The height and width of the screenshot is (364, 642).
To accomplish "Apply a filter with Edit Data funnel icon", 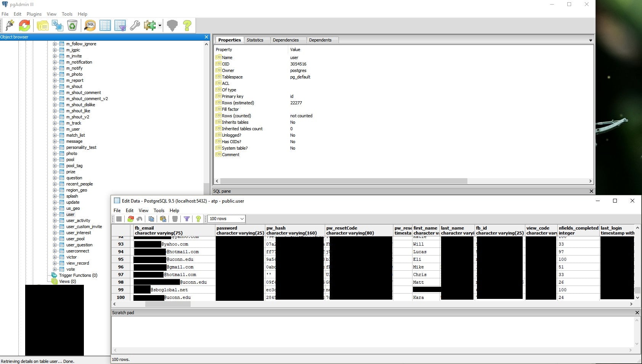I will point(187,219).
